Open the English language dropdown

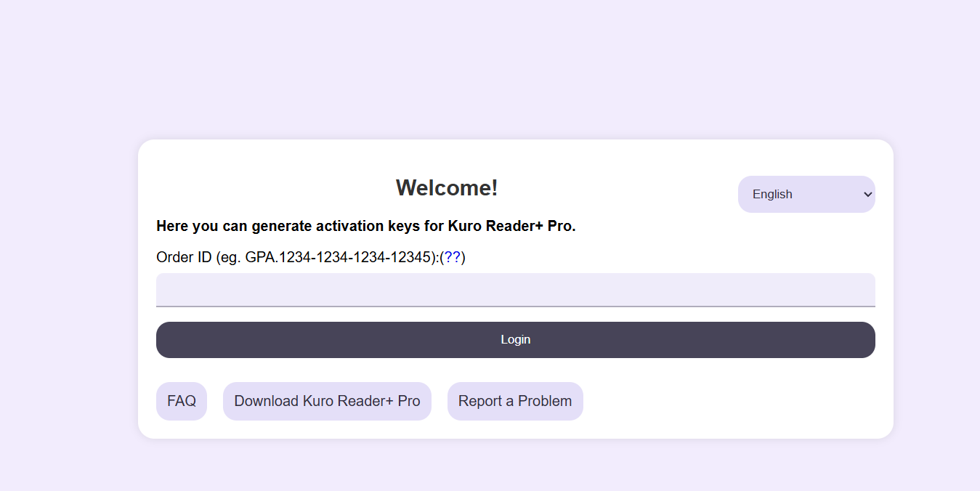pyautogui.click(x=806, y=194)
